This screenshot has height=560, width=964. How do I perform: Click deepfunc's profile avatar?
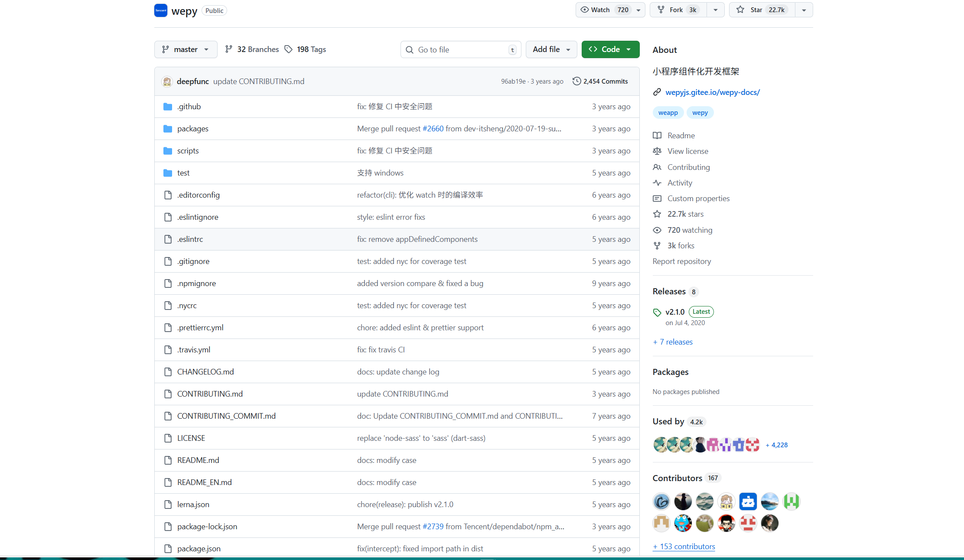pos(168,81)
